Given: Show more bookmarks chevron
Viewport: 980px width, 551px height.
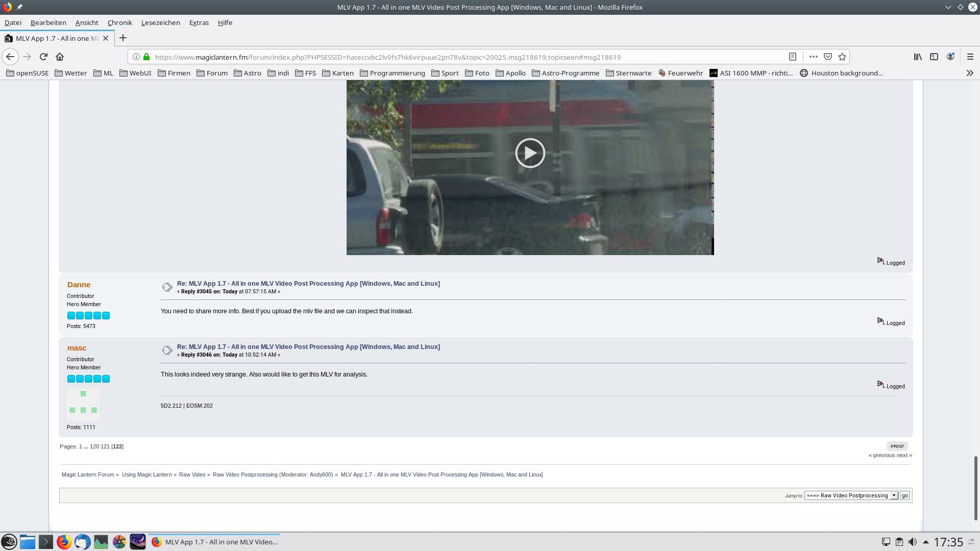Looking at the screenshot, I should [970, 73].
